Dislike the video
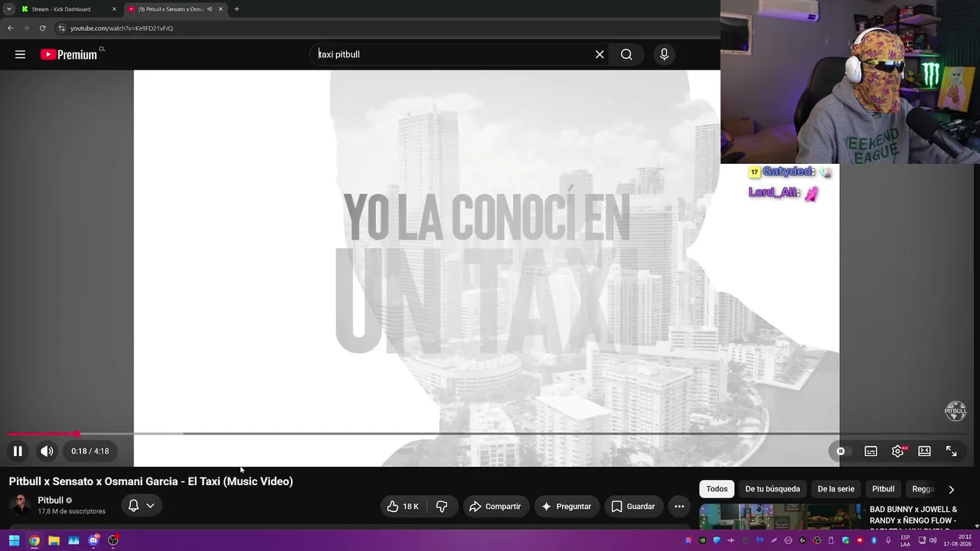The width and height of the screenshot is (980, 551). pos(442,507)
